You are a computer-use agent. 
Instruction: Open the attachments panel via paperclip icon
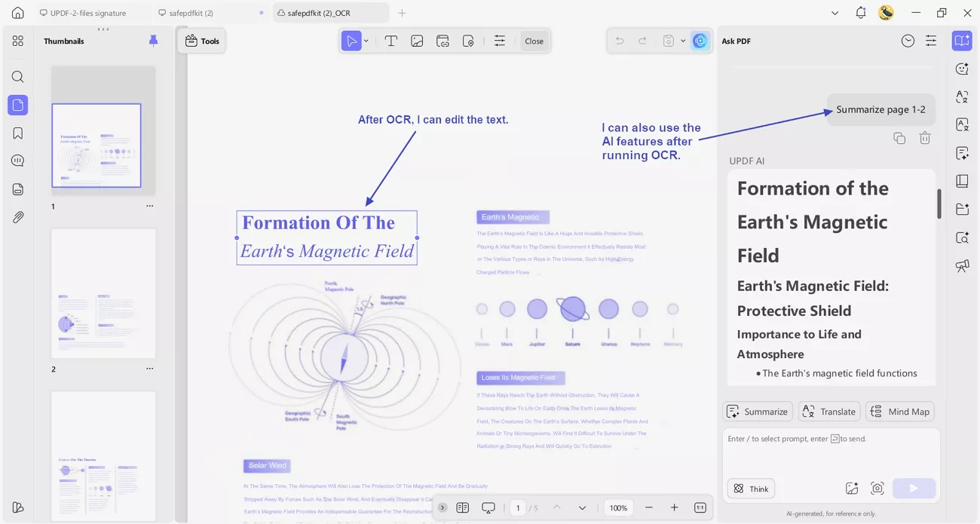pos(17,217)
